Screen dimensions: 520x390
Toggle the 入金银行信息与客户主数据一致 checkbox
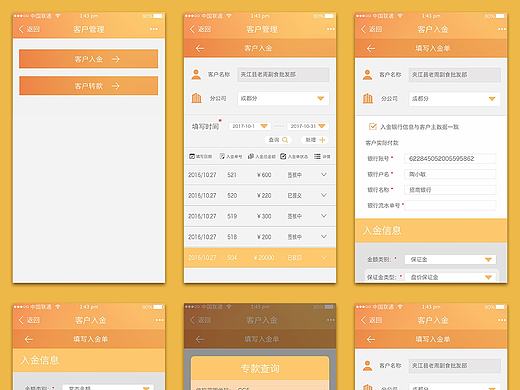[x=372, y=126]
